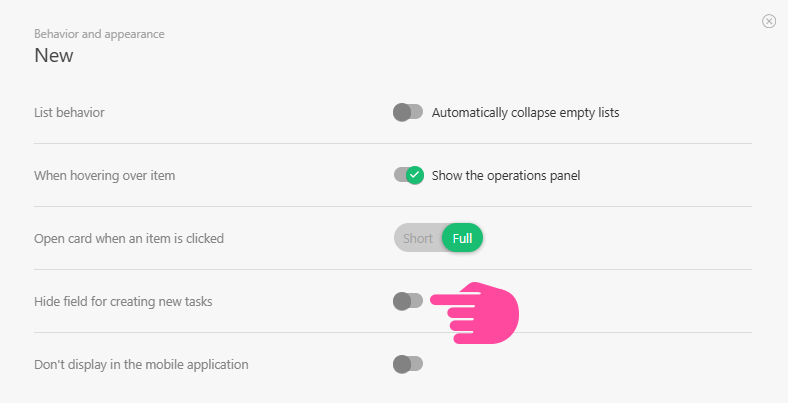This screenshot has height=403, width=788.
Task: Click "Open card when an item is clicked" label
Action: (129, 238)
